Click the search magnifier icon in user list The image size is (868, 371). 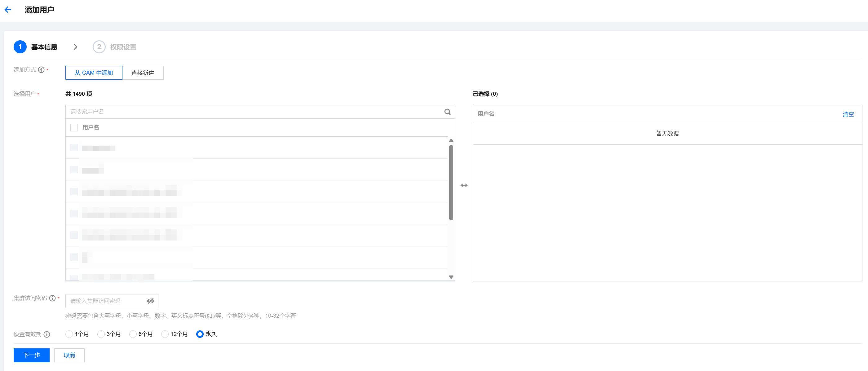(x=447, y=112)
